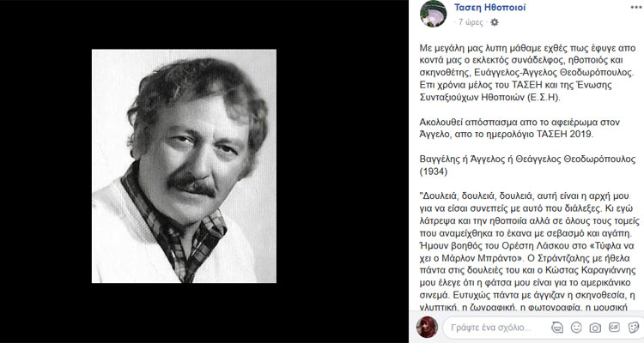Open the sticker picker icon
Image resolution: width=644 pixels, height=343 pixels.
point(634,328)
